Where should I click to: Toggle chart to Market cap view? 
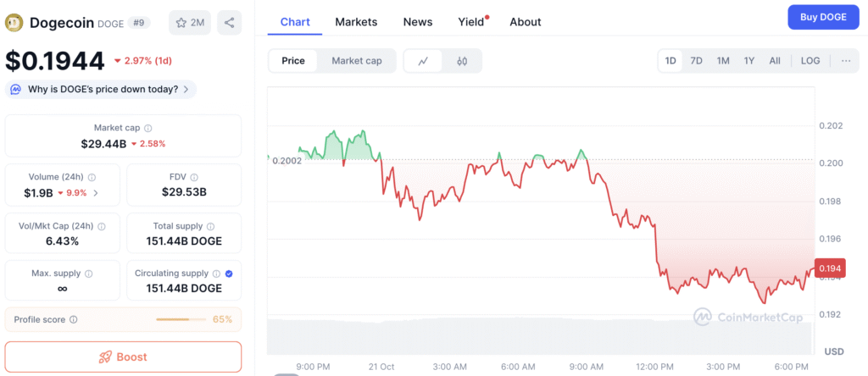356,61
